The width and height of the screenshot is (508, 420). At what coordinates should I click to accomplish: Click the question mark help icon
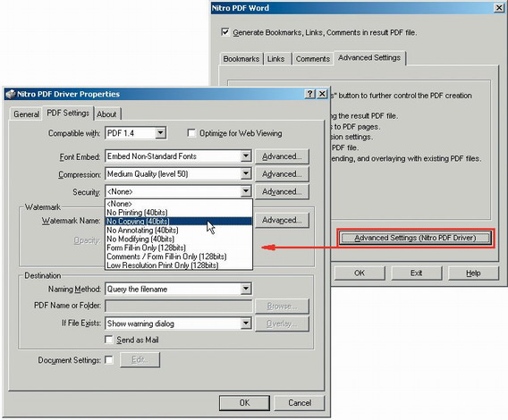tap(309, 94)
